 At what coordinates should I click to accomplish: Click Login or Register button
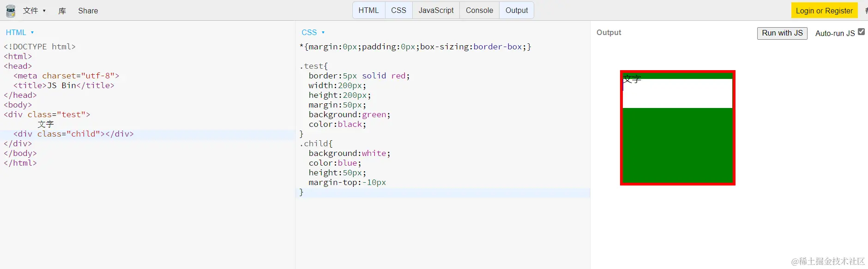pyautogui.click(x=824, y=11)
